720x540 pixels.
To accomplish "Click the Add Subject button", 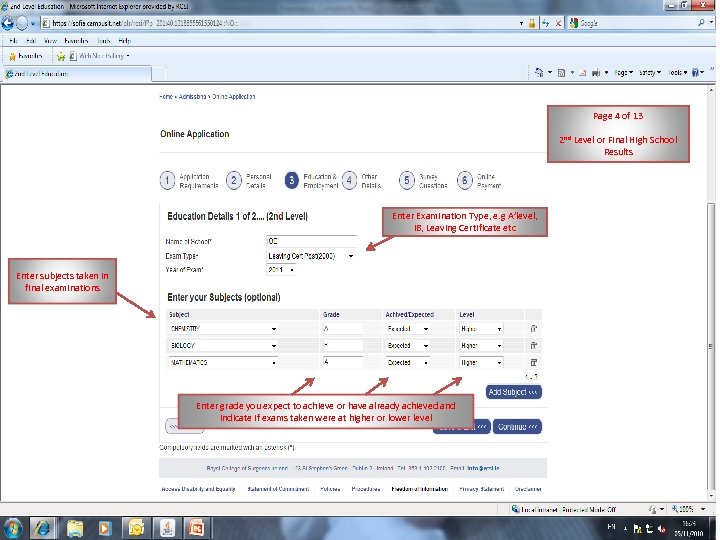I will [x=513, y=392].
